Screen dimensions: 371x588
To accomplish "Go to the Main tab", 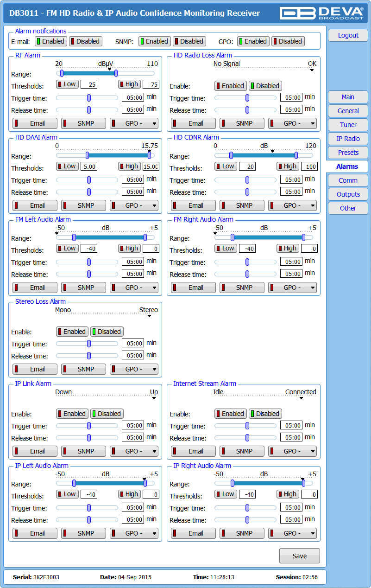I will pyautogui.click(x=348, y=97).
